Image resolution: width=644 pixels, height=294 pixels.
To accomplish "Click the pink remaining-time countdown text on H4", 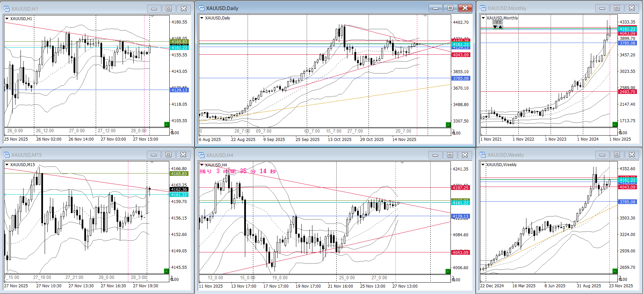I will [238, 171].
